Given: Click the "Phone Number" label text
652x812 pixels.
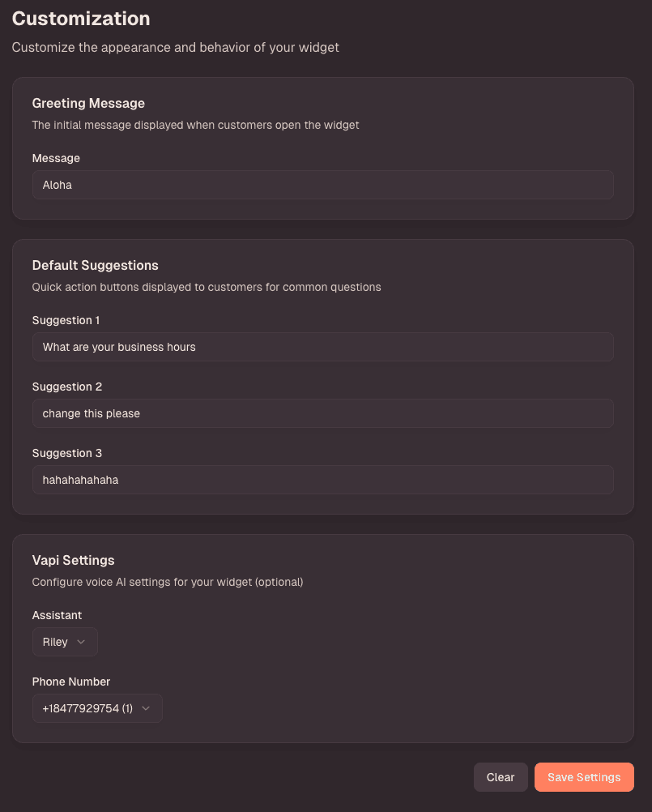Looking at the screenshot, I should pyautogui.click(x=71, y=682).
